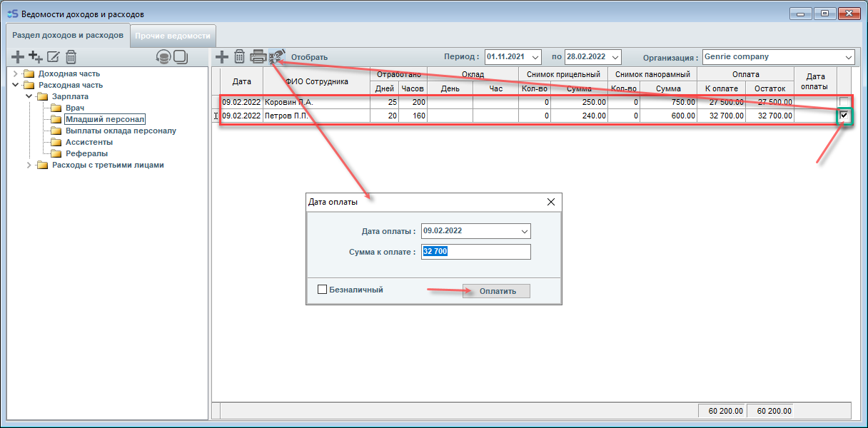Switch to the Прочие ведомости tab

[173, 36]
